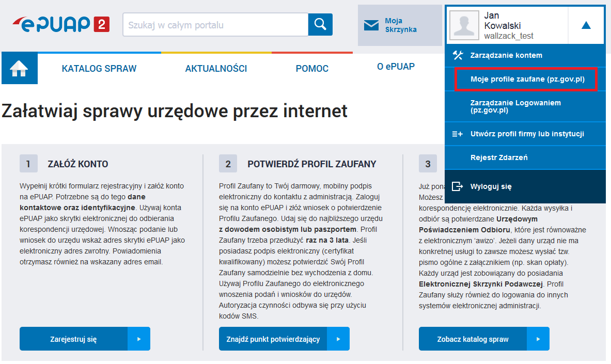
Task: Click the tools icon beside Zarządzanie kontem
Action: point(458,55)
